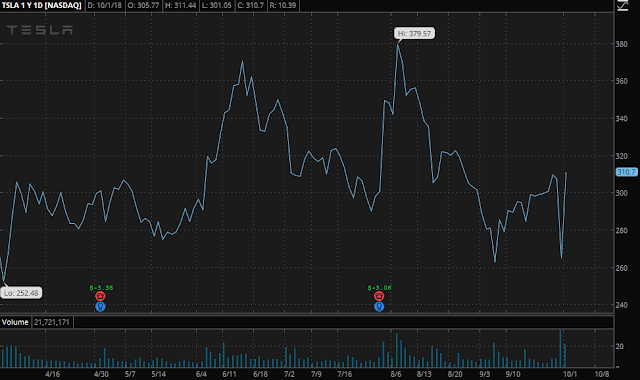Click the 310.7 current price tag on axis
Image resolution: width=640 pixels, height=380 pixels.
point(626,172)
